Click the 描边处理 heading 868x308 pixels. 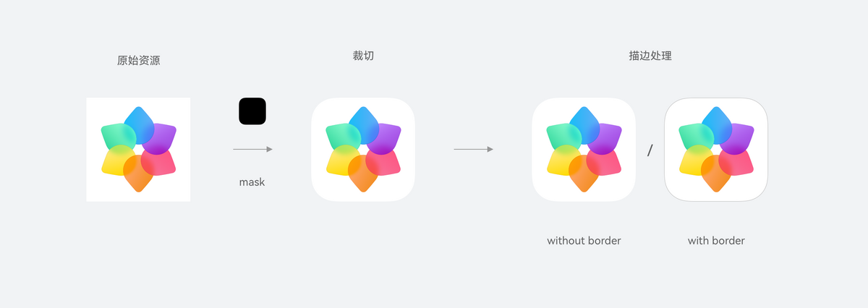coord(650,56)
